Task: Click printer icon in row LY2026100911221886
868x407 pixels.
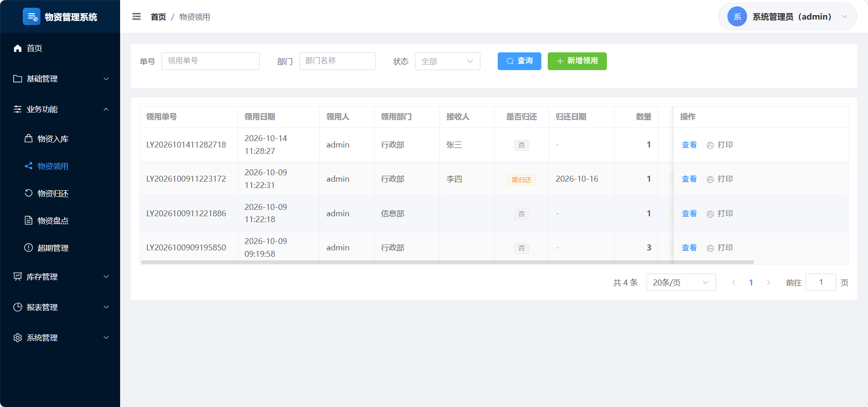Action: [x=710, y=214]
